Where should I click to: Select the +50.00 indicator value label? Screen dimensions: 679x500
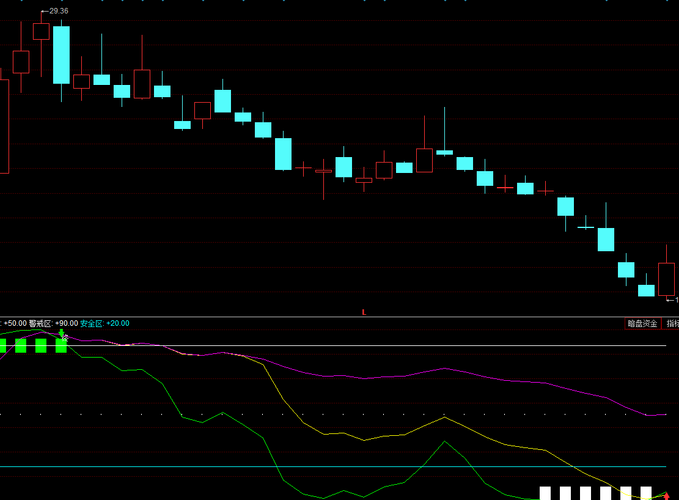15,323
